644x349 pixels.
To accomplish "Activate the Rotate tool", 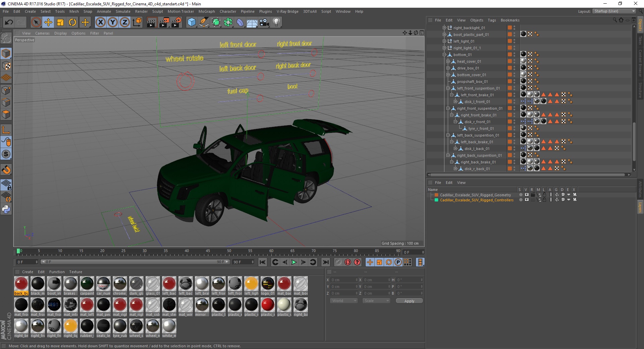I will (72, 22).
